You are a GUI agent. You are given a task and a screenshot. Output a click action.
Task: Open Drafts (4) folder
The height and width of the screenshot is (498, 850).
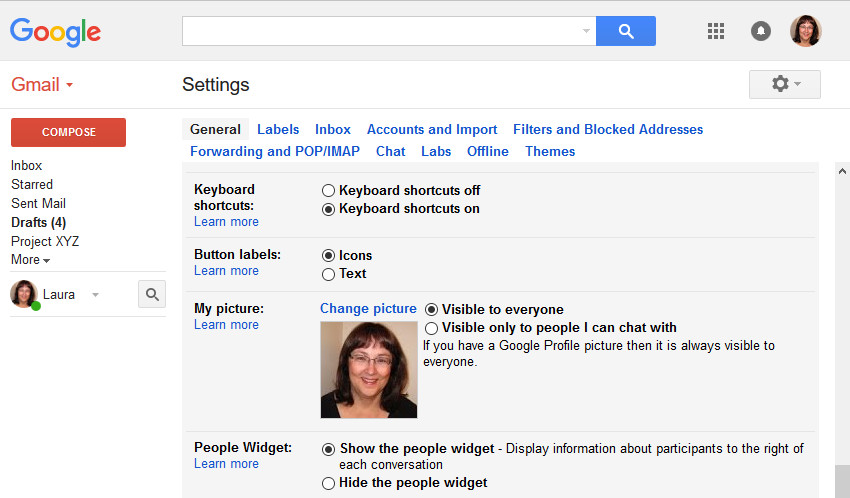click(38, 222)
